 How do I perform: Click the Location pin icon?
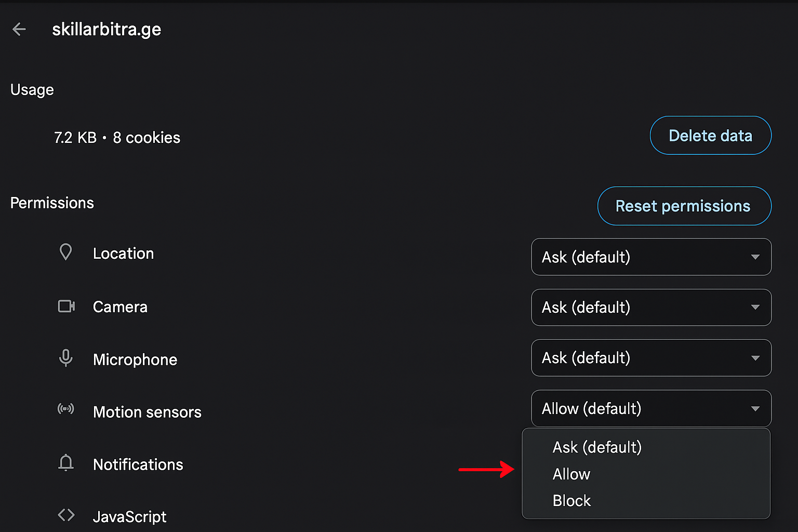[66, 252]
